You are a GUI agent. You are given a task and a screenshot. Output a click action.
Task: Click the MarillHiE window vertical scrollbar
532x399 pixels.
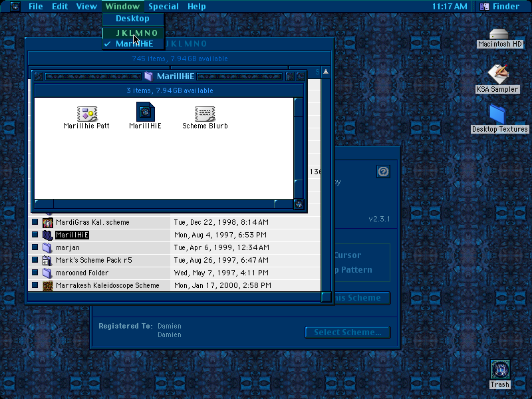coord(298,148)
